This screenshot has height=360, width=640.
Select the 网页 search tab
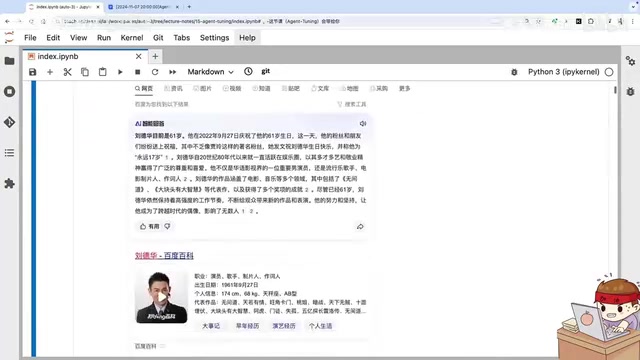point(144,88)
